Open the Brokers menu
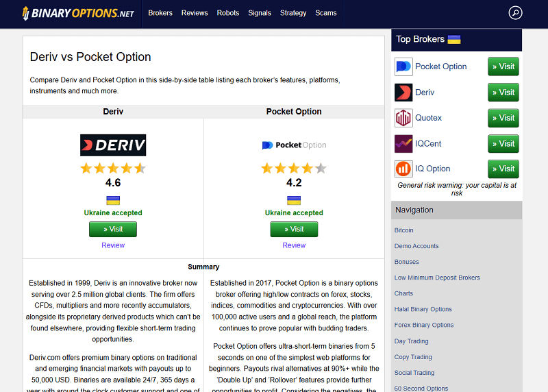548x392 pixels. pyautogui.click(x=160, y=13)
